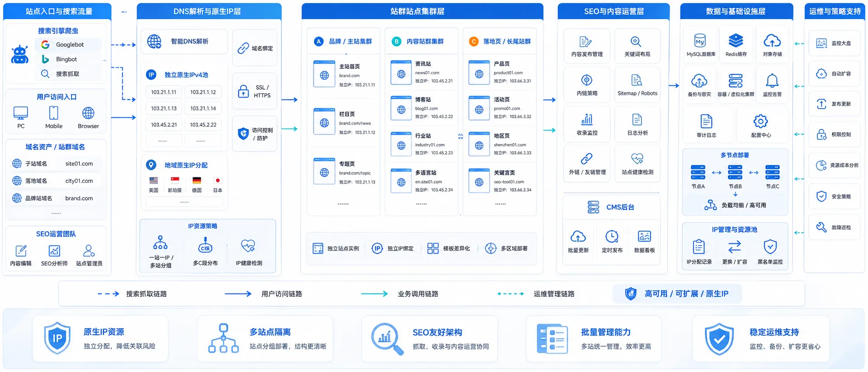Click the SSL / HTTPS lock icon
This screenshot has height=372, width=868.
(243, 91)
